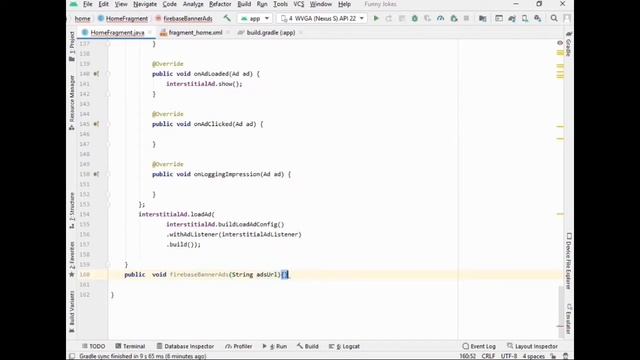Open the Event Log tool window
Viewport: 640px width, 360px height.
(x=479, y=346)
